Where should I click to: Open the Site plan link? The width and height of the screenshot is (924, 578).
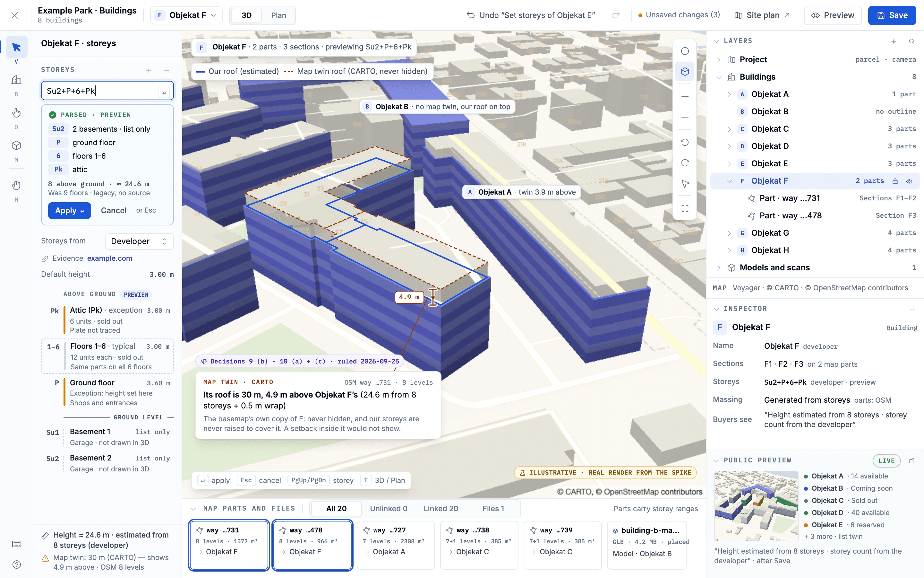[x=762, y=15]
